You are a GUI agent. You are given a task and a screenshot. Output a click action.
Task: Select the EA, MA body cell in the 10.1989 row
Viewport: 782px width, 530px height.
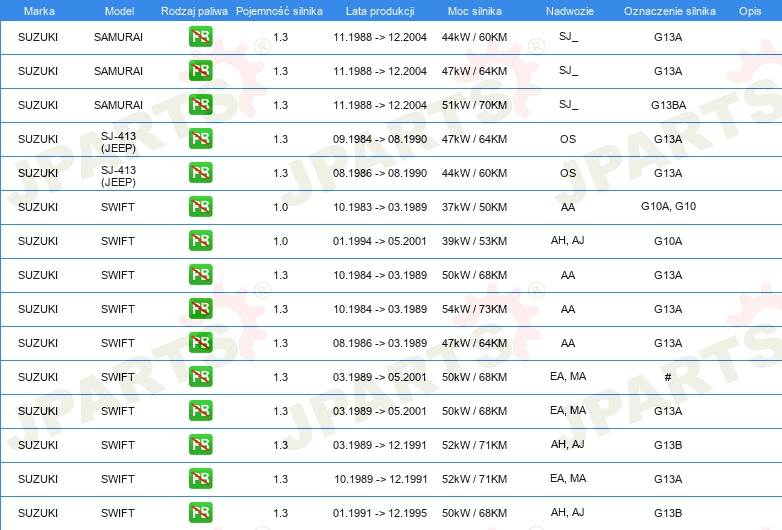568,478
